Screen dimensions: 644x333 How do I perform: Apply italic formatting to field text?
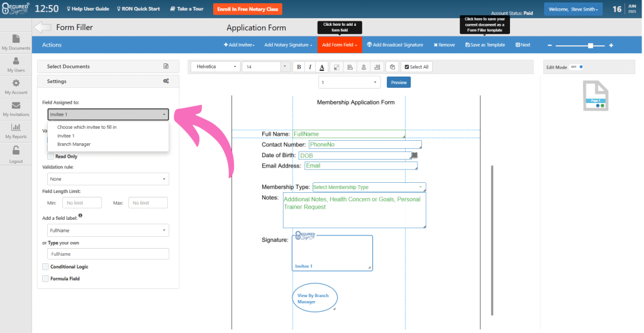pyautogui.click(x=311, y=67)
